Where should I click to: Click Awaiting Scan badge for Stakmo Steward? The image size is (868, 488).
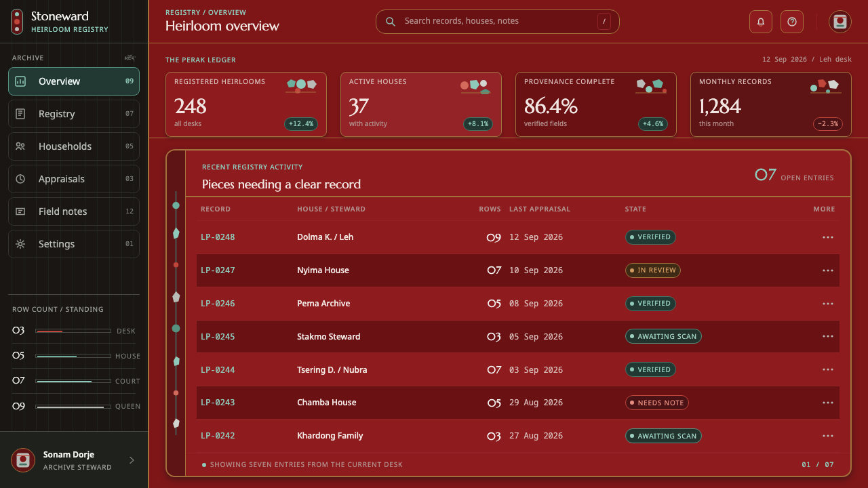[x=663, y=336]
